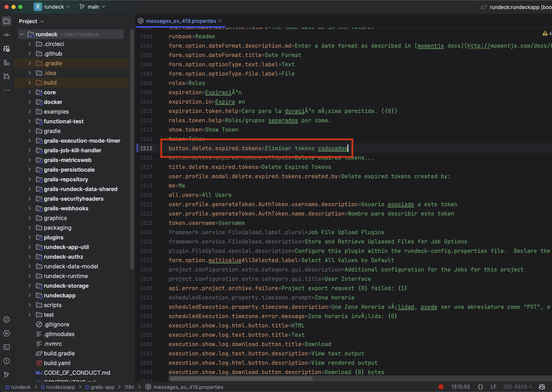This screenshot has height=392, width=552.
Task: Click line number 1520 in gutter
Action: coord(146,195)
